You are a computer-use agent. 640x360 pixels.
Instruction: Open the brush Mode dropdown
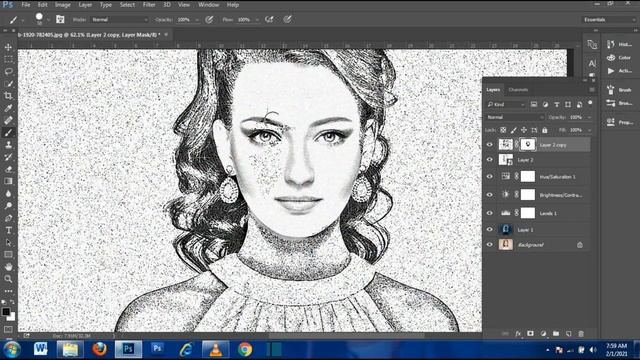[x=120, y=20]
